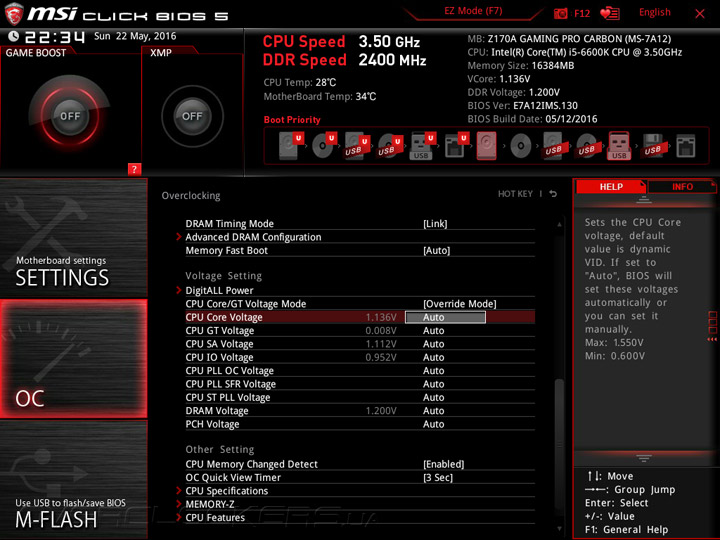Select the UEFI USB CD/DVD boot icon
The height and width of the screenshot is (540, 720).
390,146
